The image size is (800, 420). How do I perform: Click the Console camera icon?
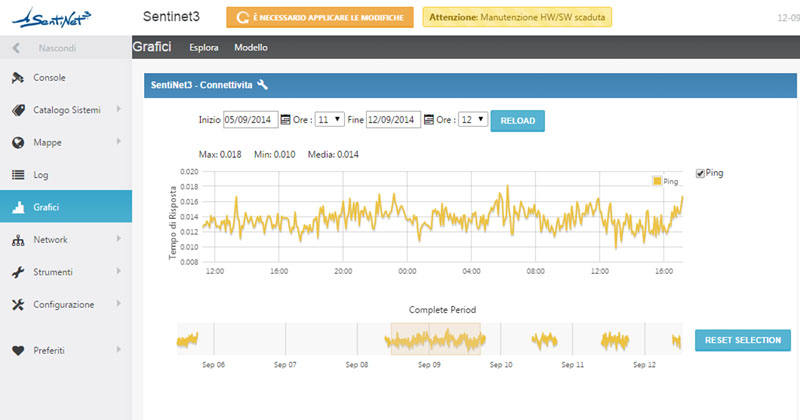coord(18,78)
